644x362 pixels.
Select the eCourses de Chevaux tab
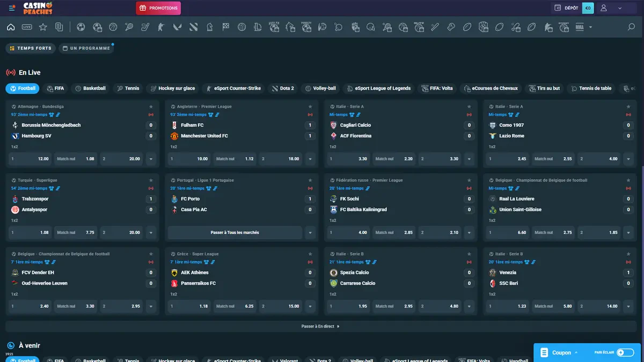coord(491,88)
